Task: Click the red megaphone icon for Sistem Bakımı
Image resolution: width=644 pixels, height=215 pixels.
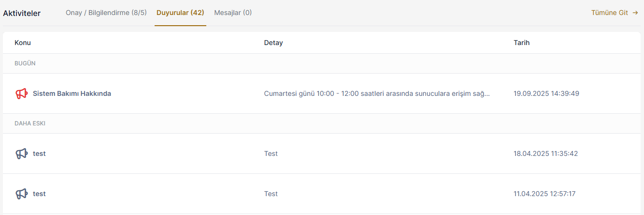Action: (x=21, y=93)
